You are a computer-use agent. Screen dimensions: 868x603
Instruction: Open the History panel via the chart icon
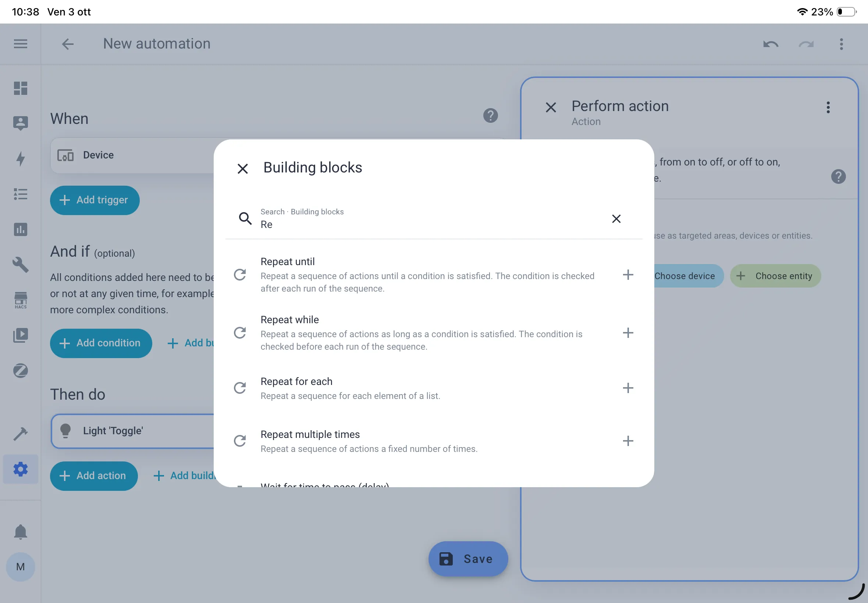pyautogui.click(x=21, y=230)
